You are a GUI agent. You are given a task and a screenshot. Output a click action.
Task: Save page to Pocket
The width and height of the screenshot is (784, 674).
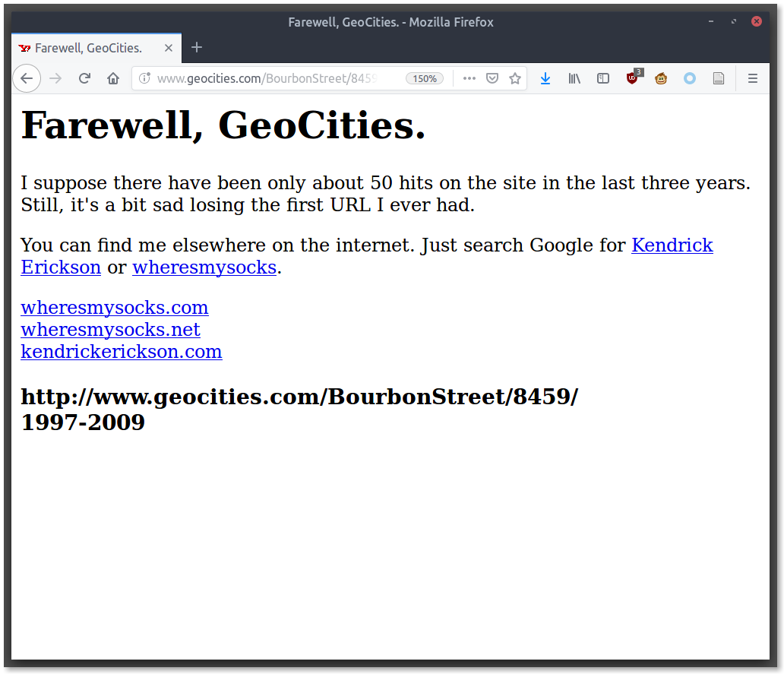pyautogui.click(x=492, y=78)
